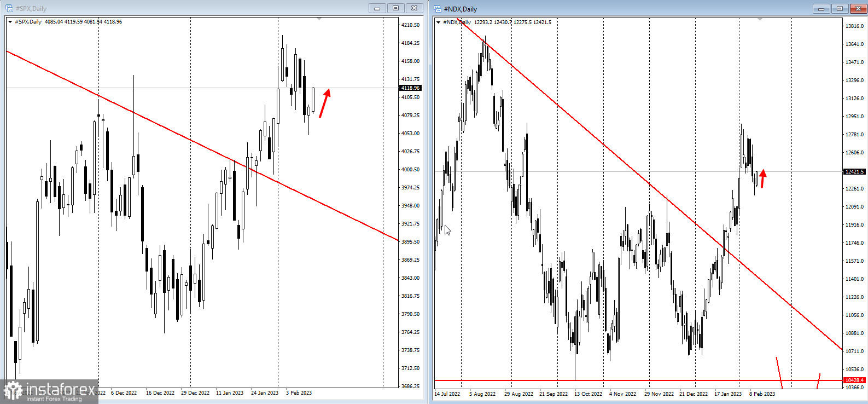Click the 3895.50 price on SPX scale
This screenshot has height=404, width=868.
click(410, 242)
